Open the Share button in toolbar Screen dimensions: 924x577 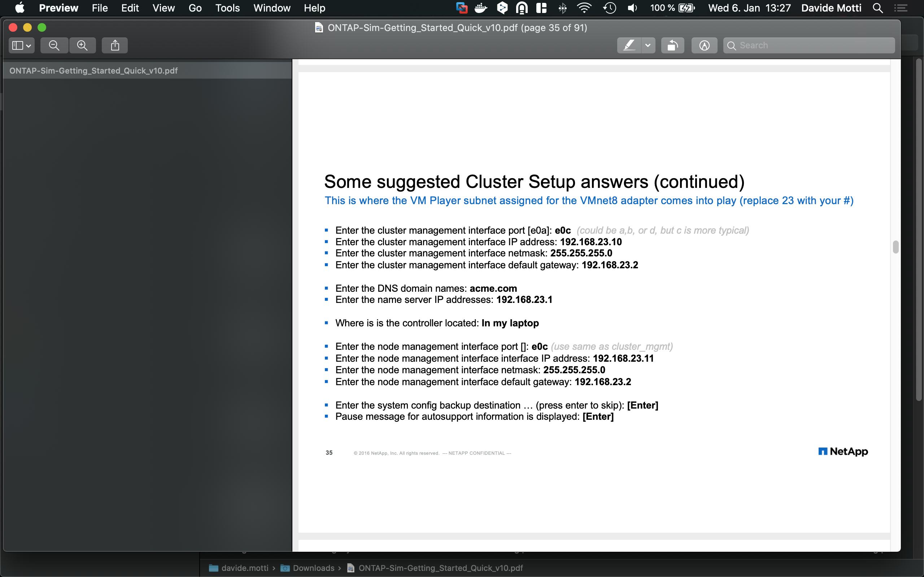(x=114, y=45)
